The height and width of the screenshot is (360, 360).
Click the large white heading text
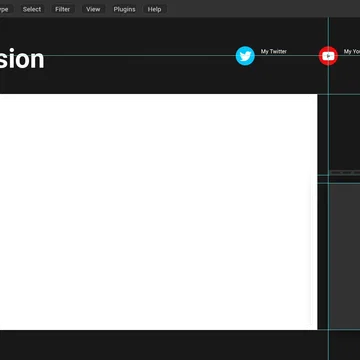(x=22, y=59)
